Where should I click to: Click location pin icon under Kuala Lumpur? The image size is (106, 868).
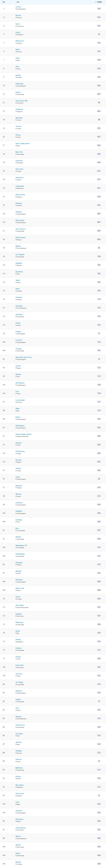point(16,240)
